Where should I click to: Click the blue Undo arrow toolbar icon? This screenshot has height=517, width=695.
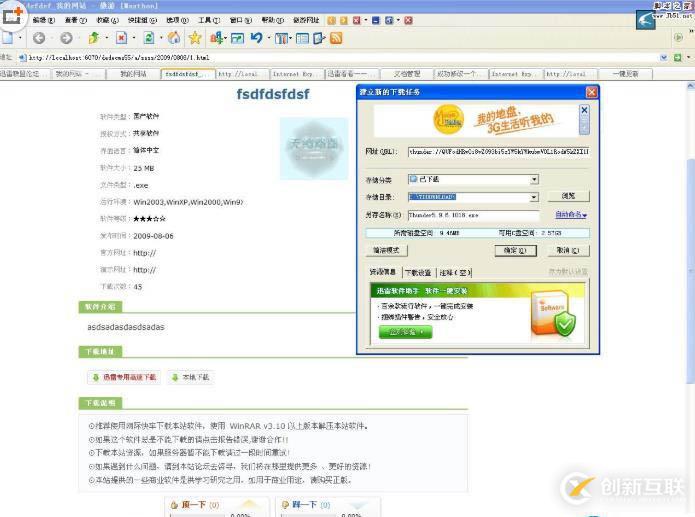pos(257,38)
